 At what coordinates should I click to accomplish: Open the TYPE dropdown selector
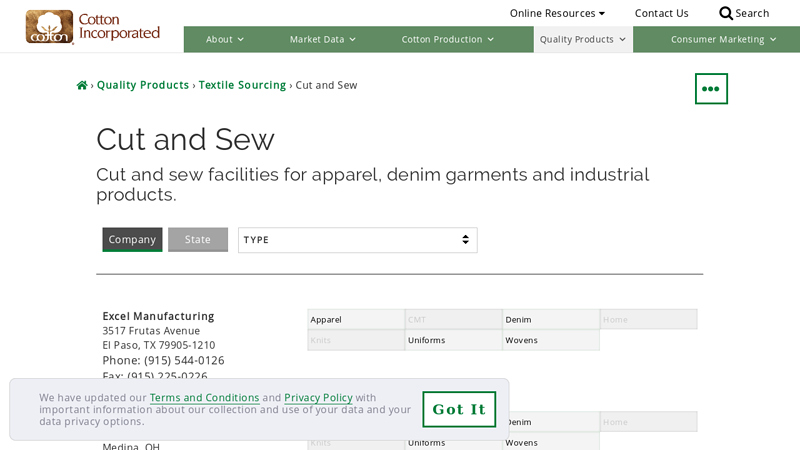tap(358, 240)
